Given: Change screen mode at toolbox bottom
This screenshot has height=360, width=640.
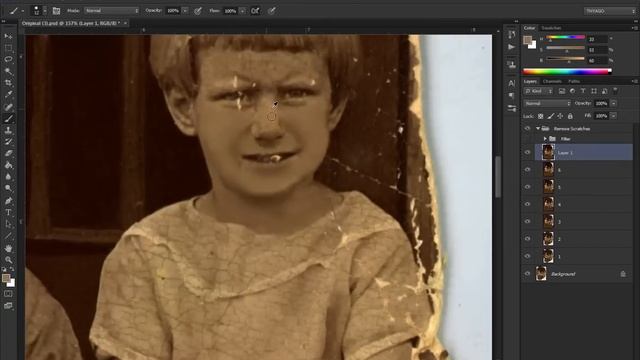Looking at the screenshot, I should coord(8,306).
